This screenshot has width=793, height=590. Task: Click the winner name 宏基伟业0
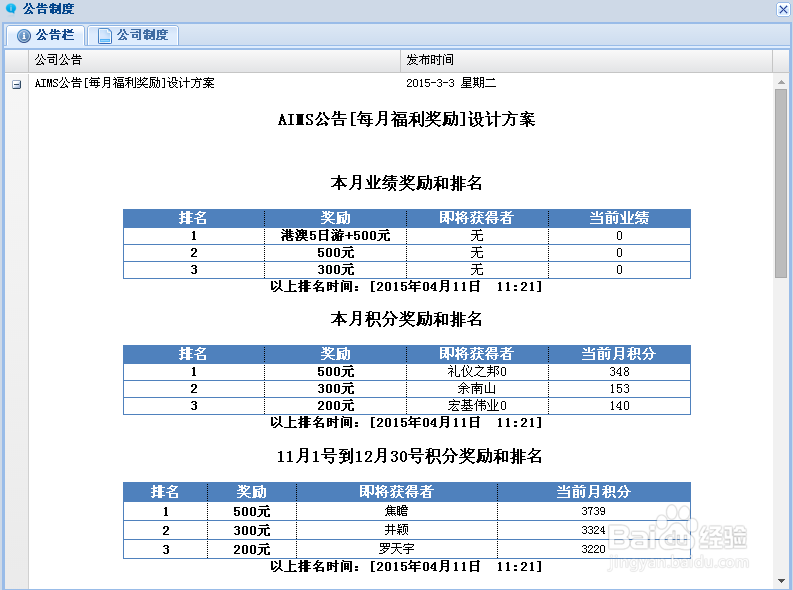[x=477, y=406]
